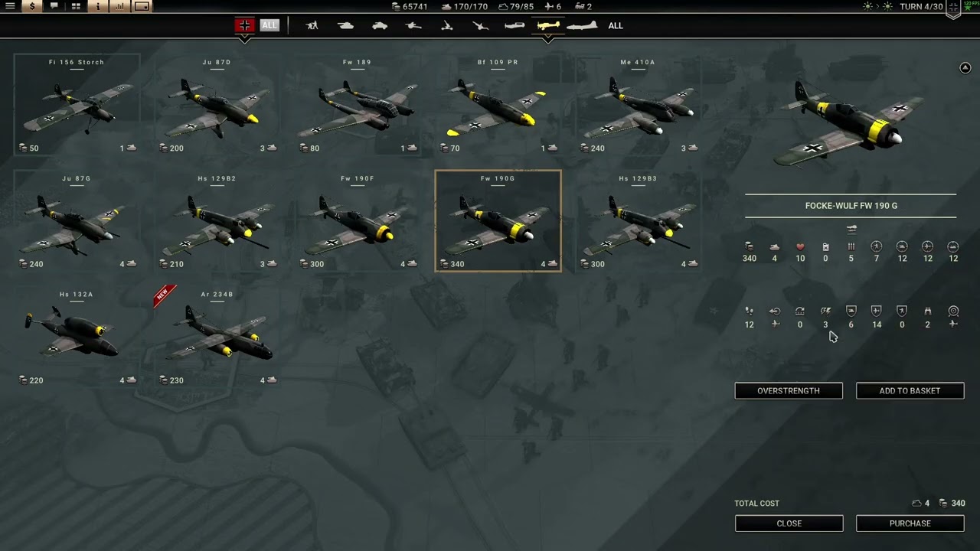Pick the Bf 109 PR card
The image size is (980, 551).
click(498, 104)
